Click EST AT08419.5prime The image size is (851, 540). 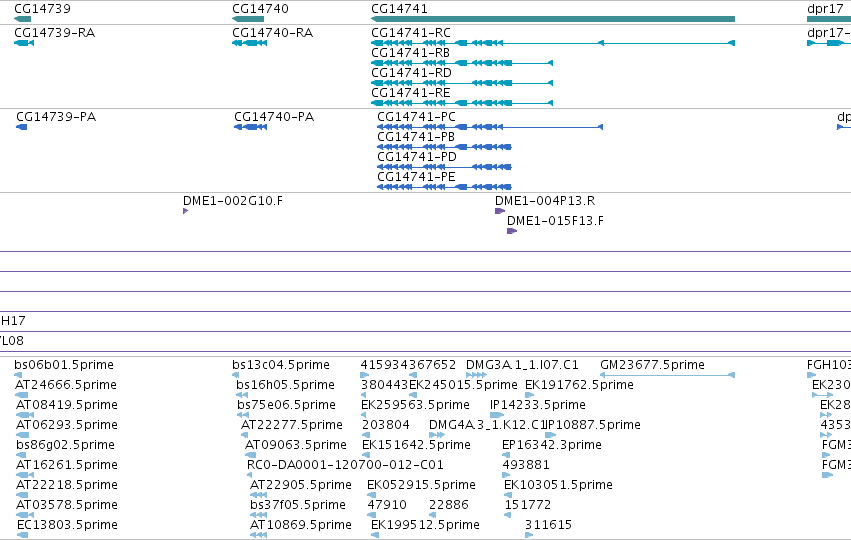pos(67,405)
